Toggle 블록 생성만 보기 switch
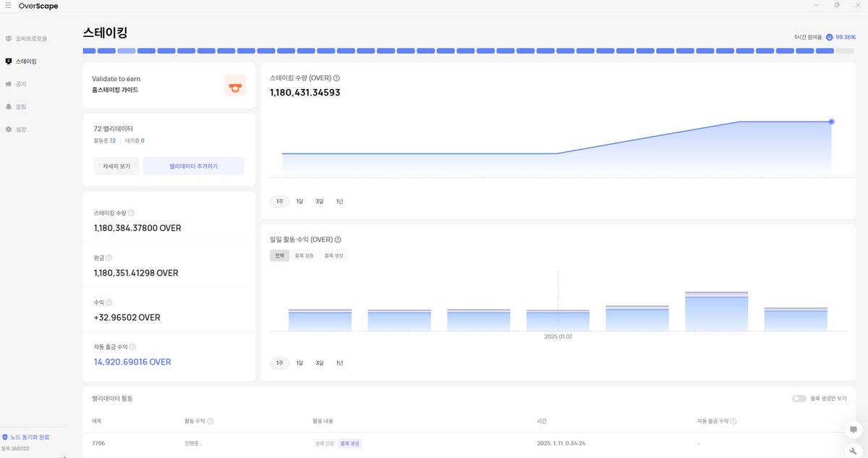 799,399
